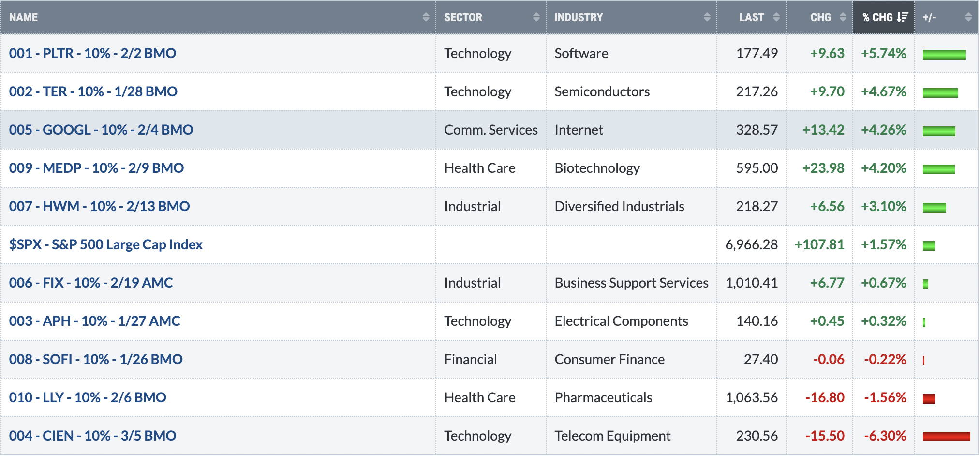Image resolution: width=980 pixels, height=456 pixels.
Task: Click the INDUSTRY column sort arrows
Action: [707, 17]
